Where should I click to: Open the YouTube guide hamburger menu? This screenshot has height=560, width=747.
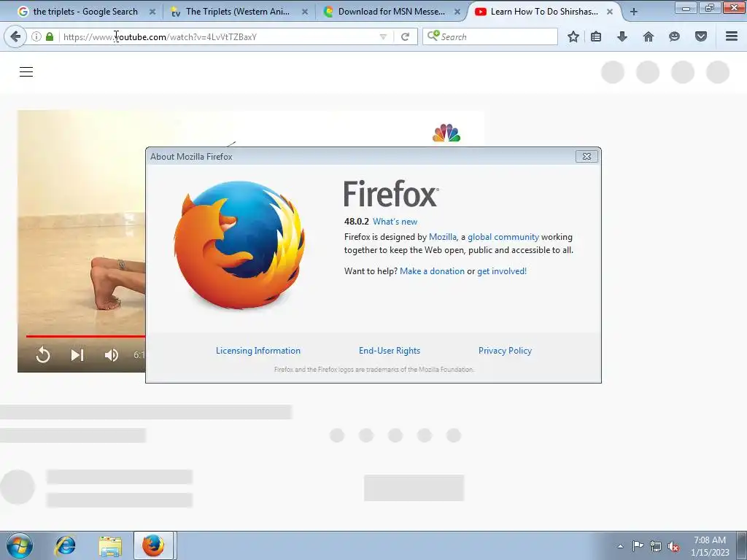[x=26, y=72]
